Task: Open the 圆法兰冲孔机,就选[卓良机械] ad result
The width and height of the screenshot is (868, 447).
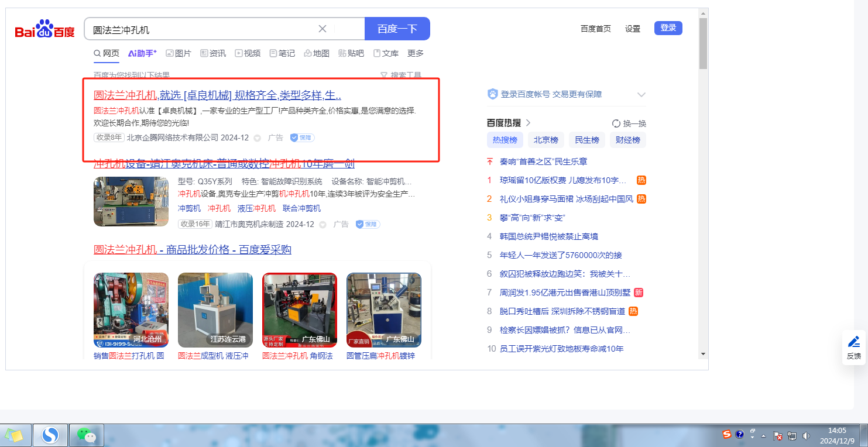Action: [x=218, y=95]
